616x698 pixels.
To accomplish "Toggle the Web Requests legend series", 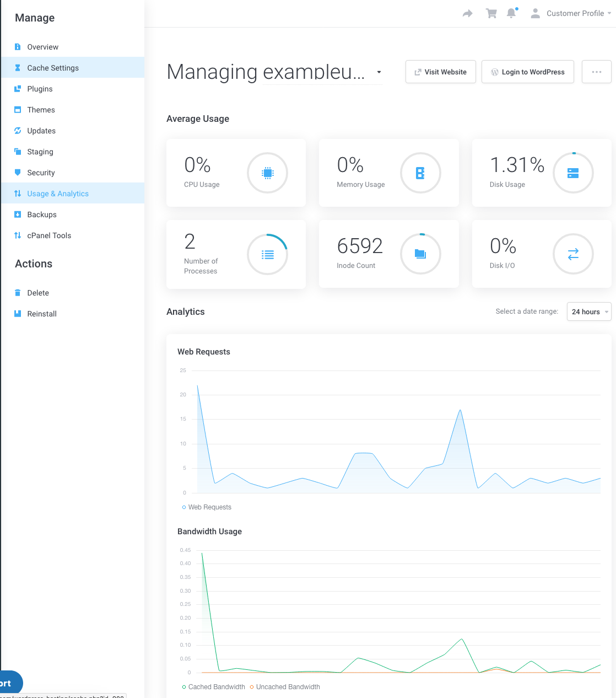I will tap(207, 507).
